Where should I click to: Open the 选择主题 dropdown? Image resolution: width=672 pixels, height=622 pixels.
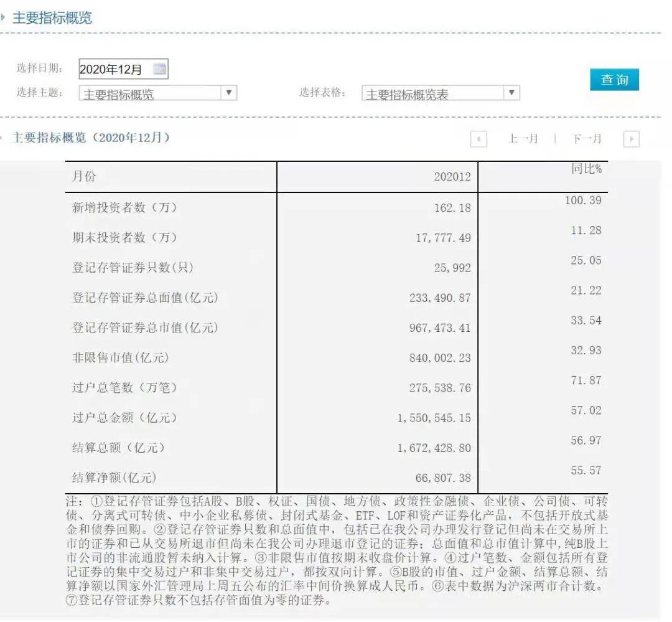pos(229,93)
